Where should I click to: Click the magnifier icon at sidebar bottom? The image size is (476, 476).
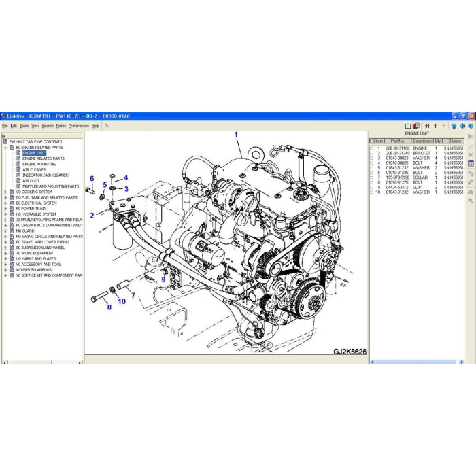[471, 201]
